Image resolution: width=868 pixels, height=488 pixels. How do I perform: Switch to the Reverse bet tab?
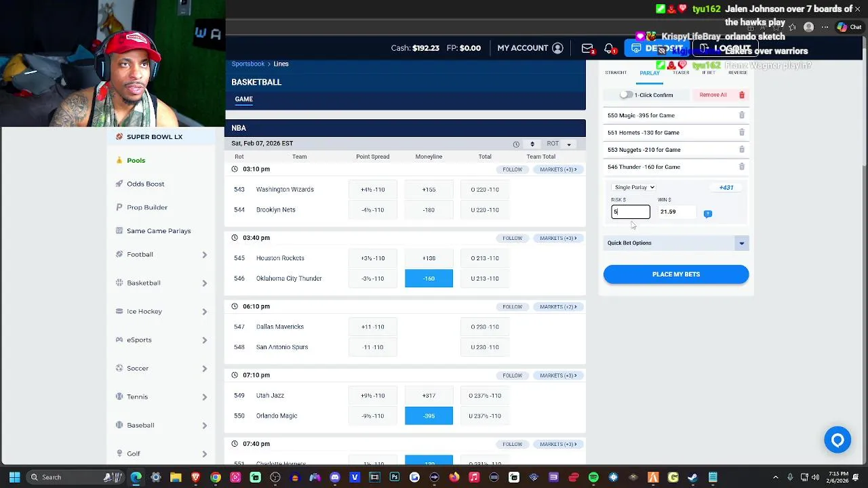click(x=738, y=73)
